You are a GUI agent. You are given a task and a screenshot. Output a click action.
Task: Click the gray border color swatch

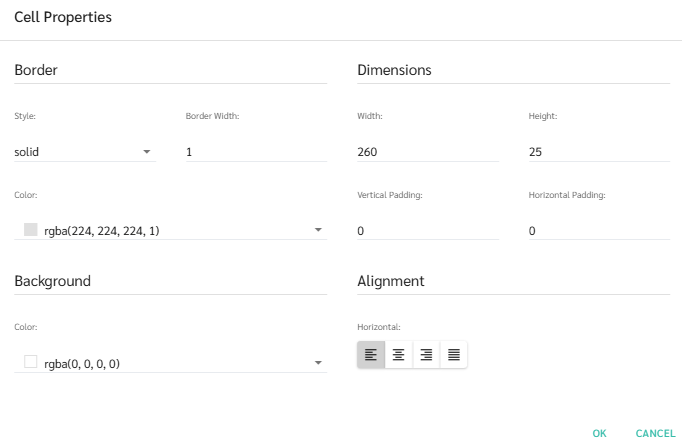pyautogui.click(x=30, y=230)
